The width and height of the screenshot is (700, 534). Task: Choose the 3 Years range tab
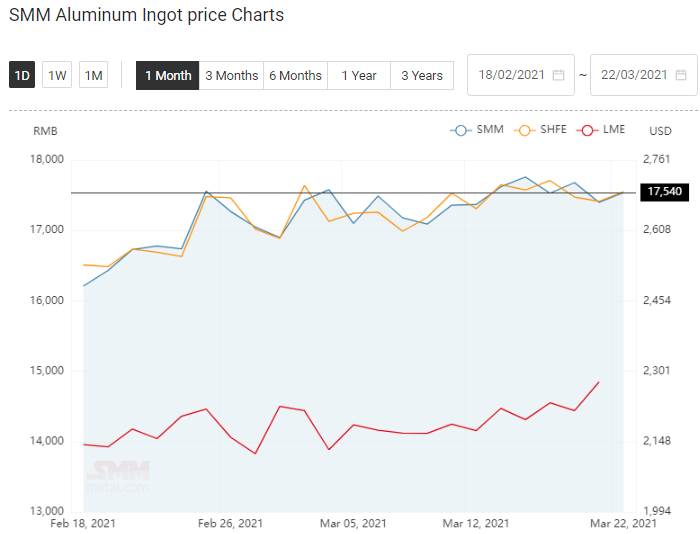click(422, 75)
